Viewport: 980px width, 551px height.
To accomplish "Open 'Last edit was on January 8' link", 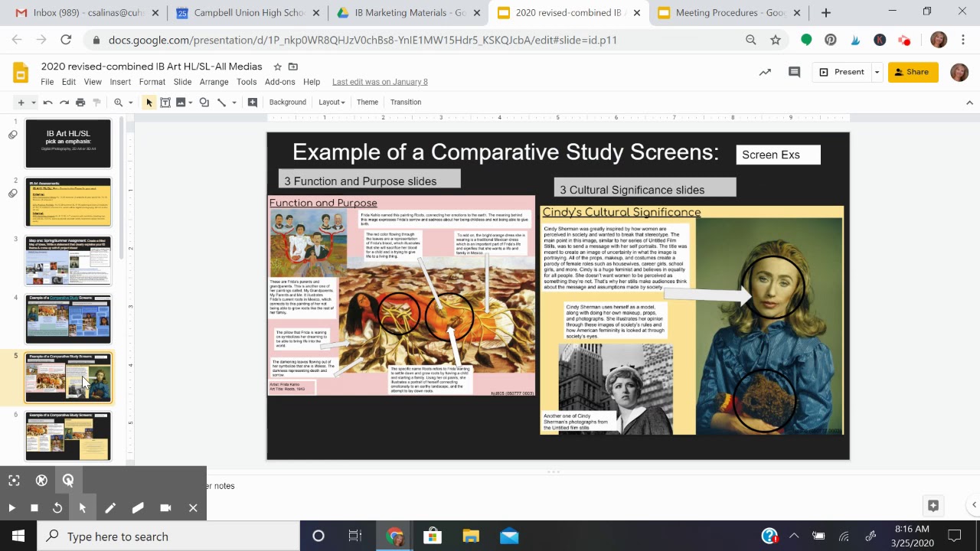I will click(380, 82).
